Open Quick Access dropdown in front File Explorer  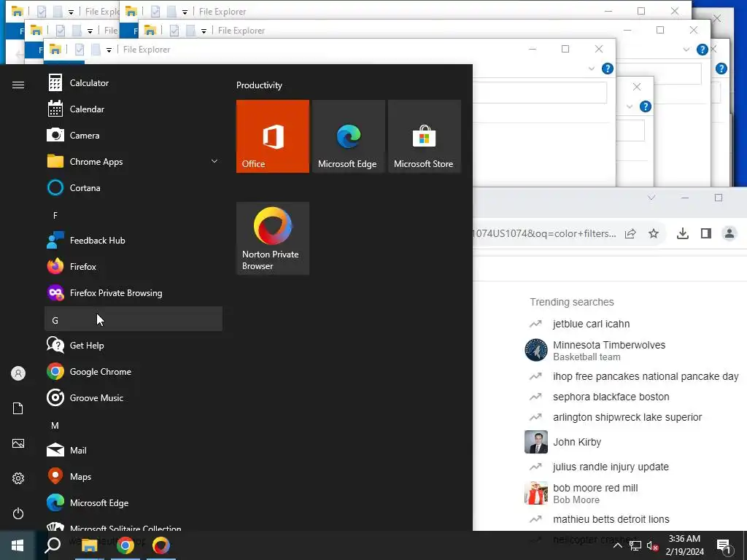click(x=109, y=50)
